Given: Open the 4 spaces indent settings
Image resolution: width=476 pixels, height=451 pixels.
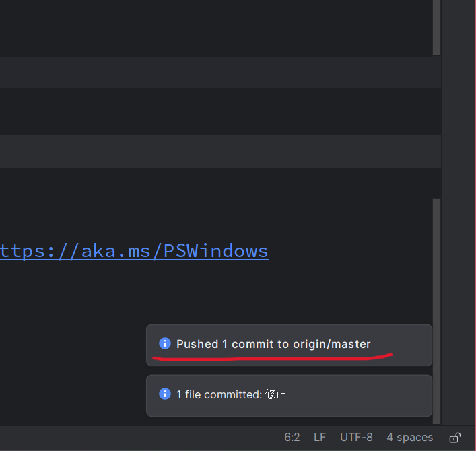Looking at the screenshot, I should coord(409,438).
